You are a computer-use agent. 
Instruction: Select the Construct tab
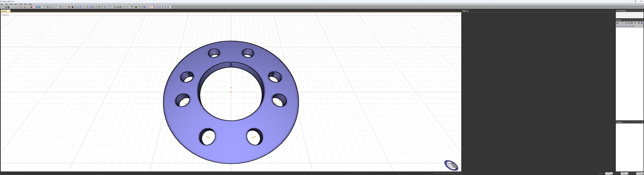pos(5,11)
